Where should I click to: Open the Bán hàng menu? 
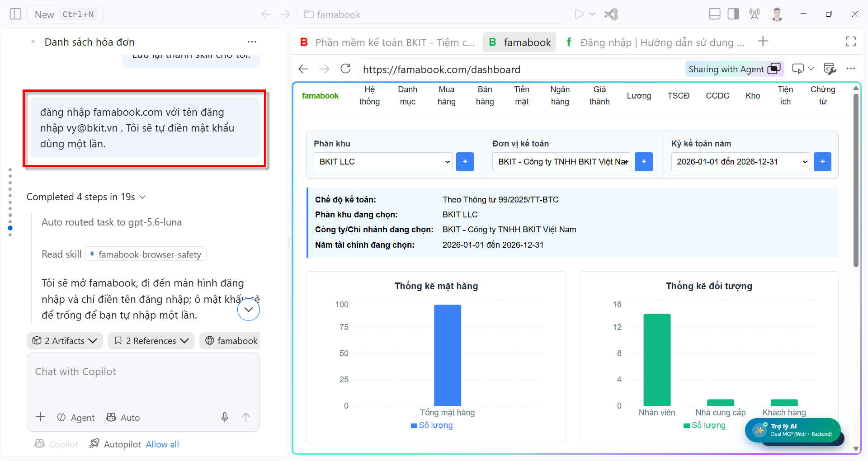485,96
